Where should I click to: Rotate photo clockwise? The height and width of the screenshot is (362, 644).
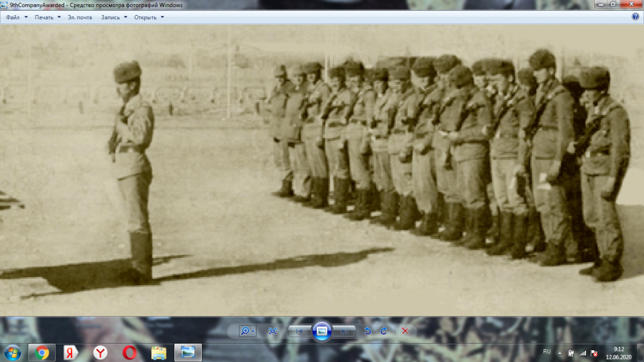384,331
